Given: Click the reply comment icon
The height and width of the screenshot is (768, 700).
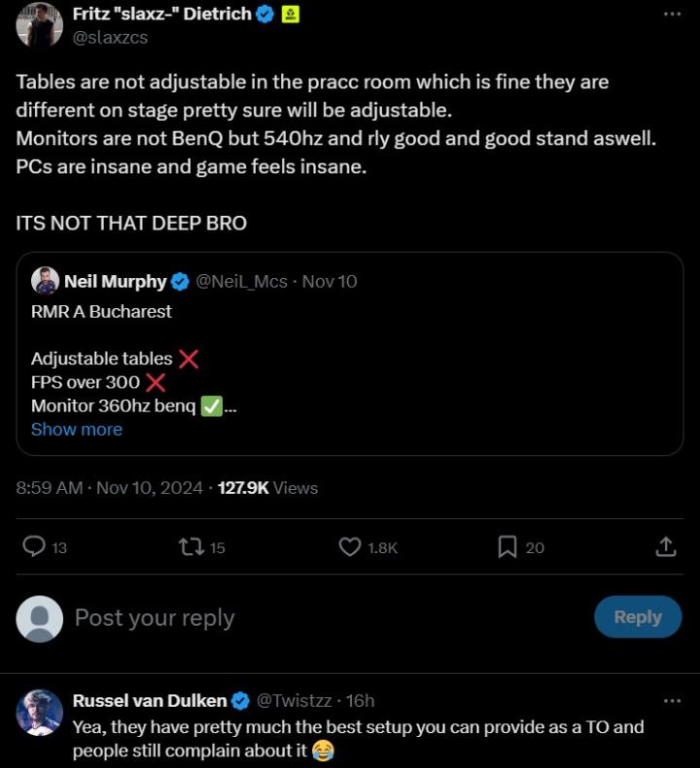Looking at the screenshot, I should [34, 547].
